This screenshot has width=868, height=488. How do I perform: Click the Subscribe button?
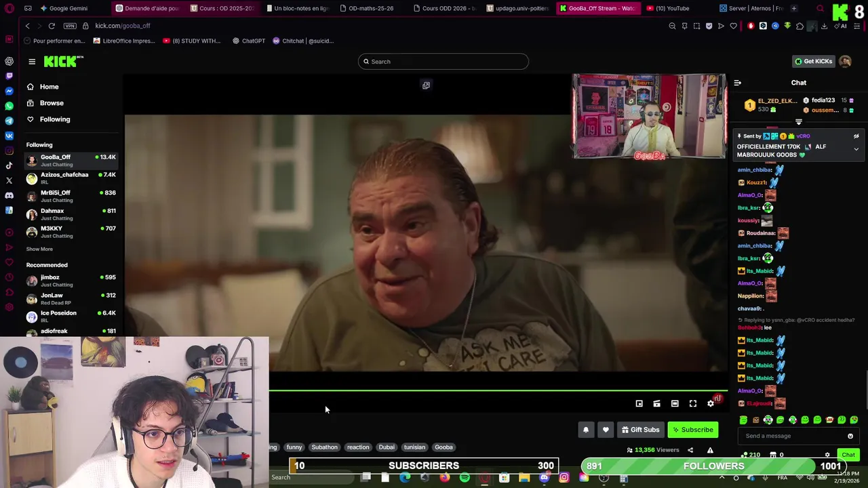(x=693, y=430)
